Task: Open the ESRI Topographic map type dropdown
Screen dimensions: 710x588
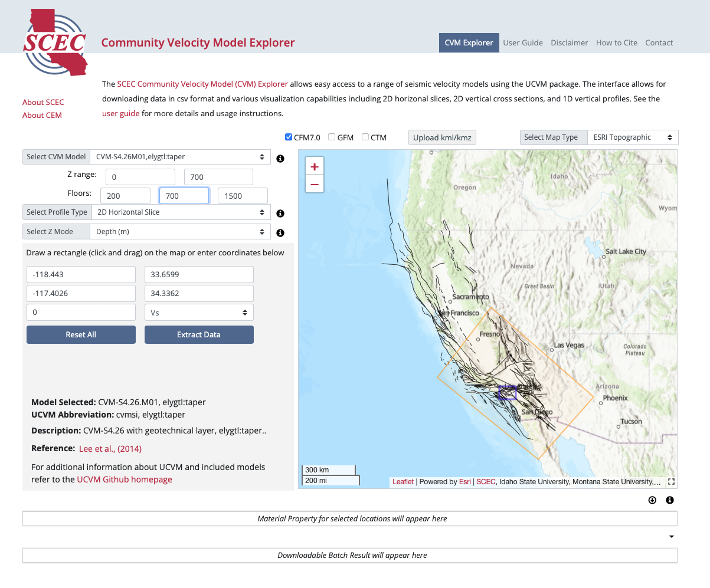Action: 632,137
